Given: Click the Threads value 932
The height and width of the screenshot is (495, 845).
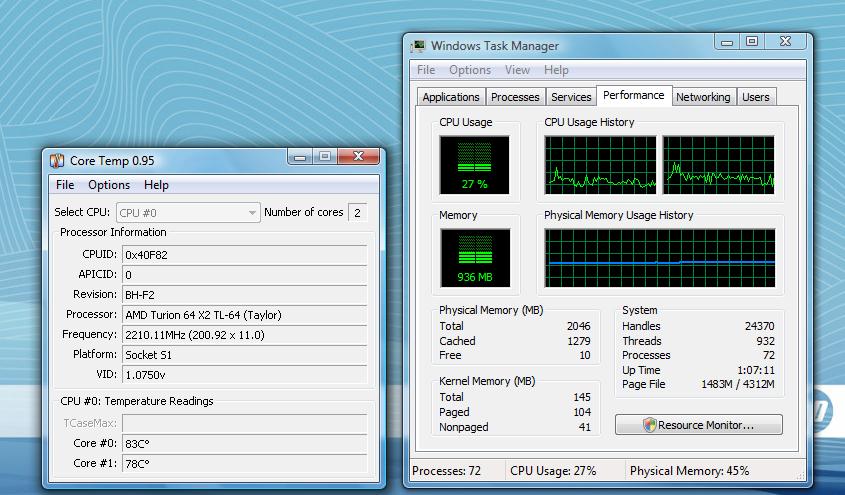Looking at the screenshot, I should (765, 341).
